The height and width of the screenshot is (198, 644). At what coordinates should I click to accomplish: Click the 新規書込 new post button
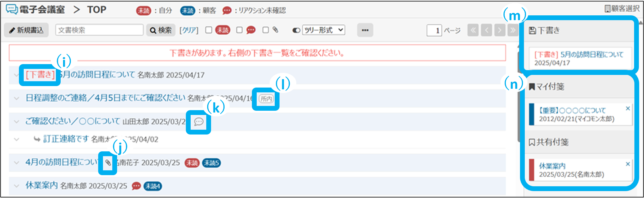coord(26,30)
